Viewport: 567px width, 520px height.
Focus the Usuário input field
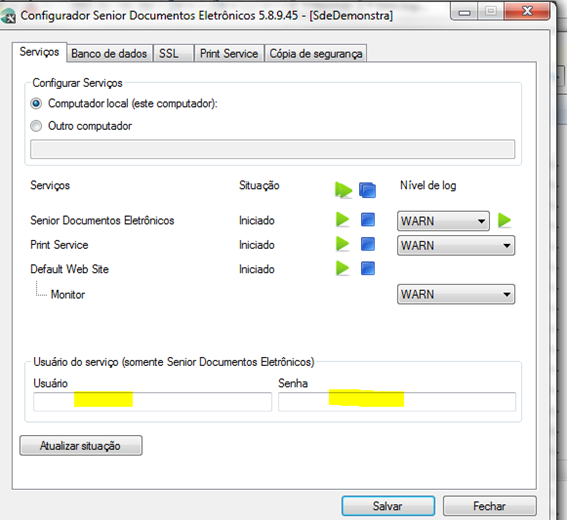tap(152, 402)
